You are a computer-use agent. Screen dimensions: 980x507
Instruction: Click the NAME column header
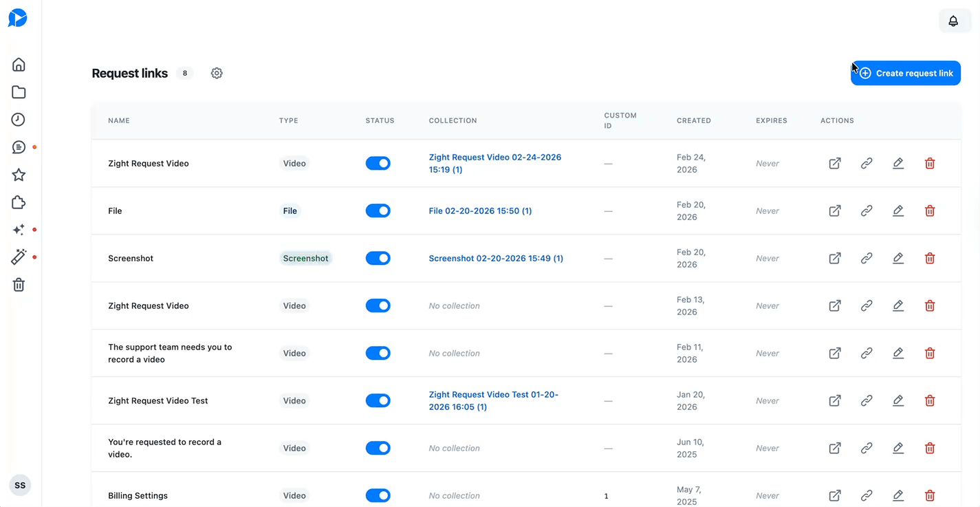118,120
